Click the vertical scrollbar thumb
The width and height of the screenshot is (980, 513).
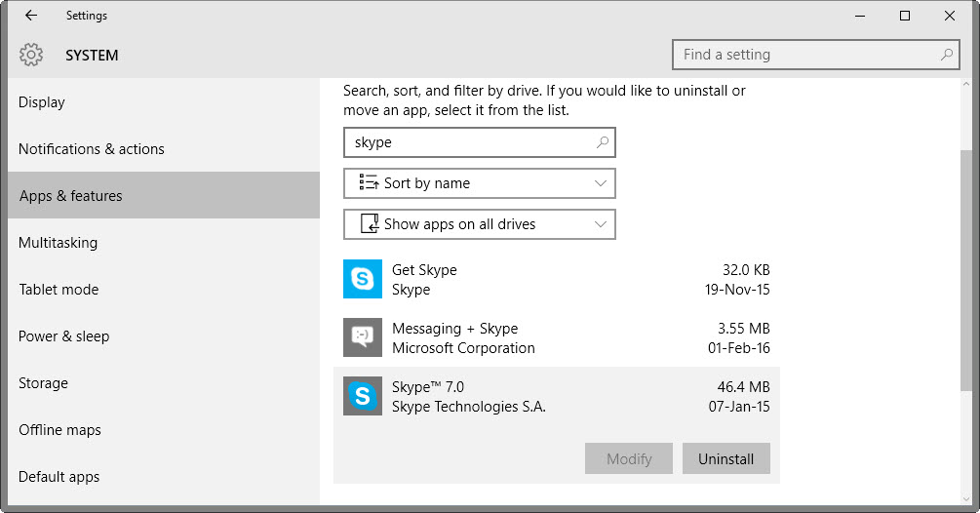(966, 270)
